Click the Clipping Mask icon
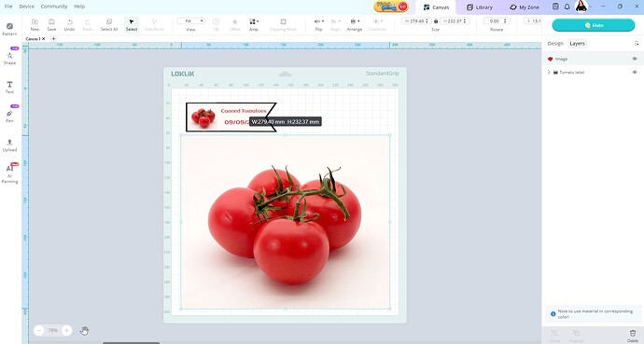This screenshot has width=644, height=344. (283, 24)
